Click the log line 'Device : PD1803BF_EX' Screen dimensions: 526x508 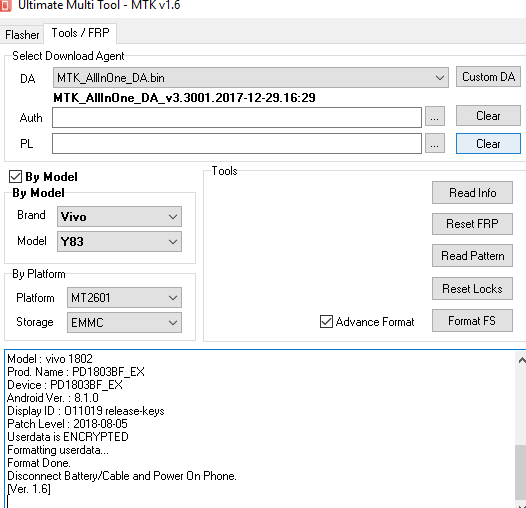coord(65,385)
